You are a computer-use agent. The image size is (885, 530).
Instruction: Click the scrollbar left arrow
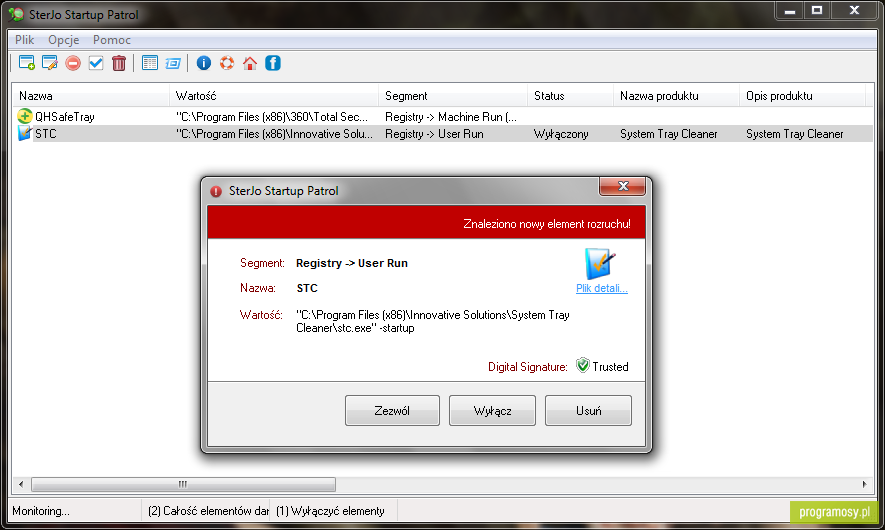[x=21, y=484]
